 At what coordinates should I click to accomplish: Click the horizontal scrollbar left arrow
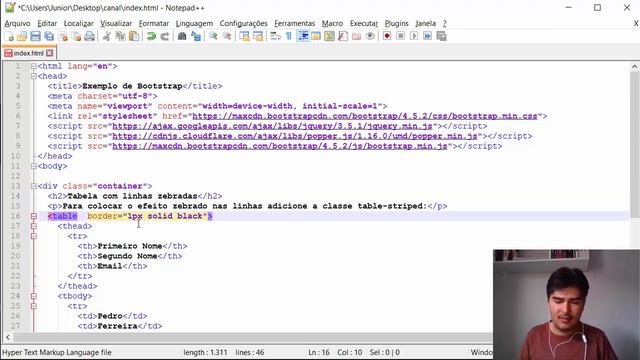tap(8, 337)
